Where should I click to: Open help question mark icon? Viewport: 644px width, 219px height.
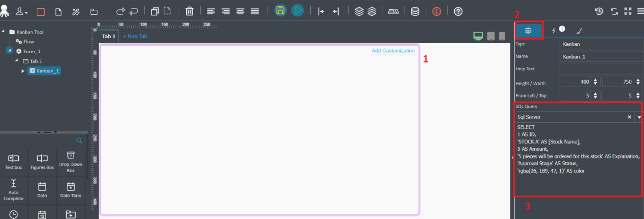(x=458, y=11)
